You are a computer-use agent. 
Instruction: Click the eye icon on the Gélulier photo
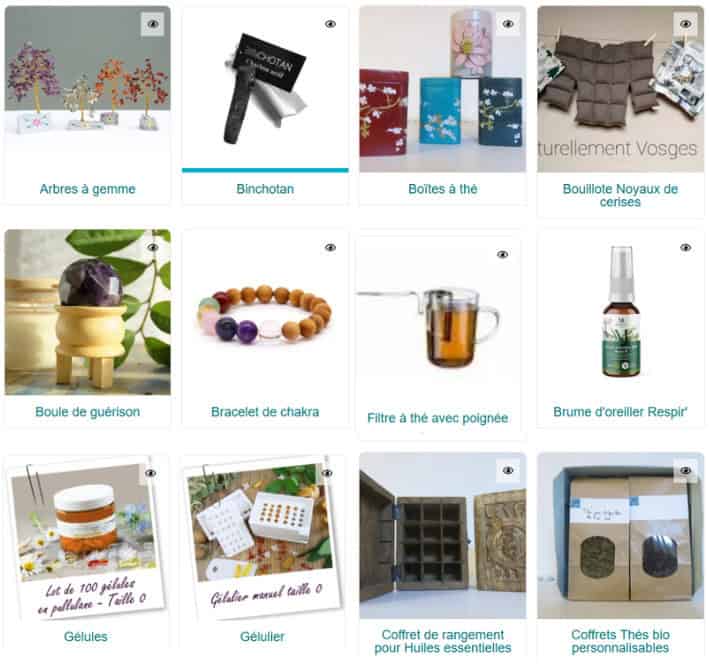click(x=327, y=473)
